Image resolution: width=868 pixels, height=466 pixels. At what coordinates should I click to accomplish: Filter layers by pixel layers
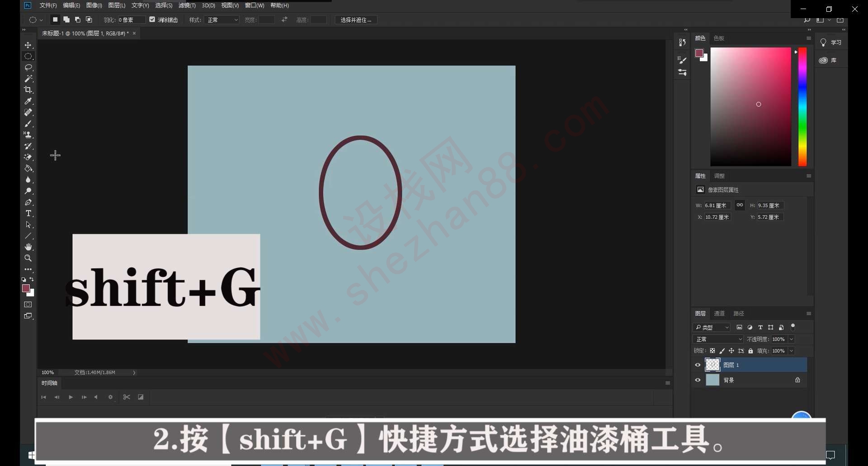pos(739,327)
